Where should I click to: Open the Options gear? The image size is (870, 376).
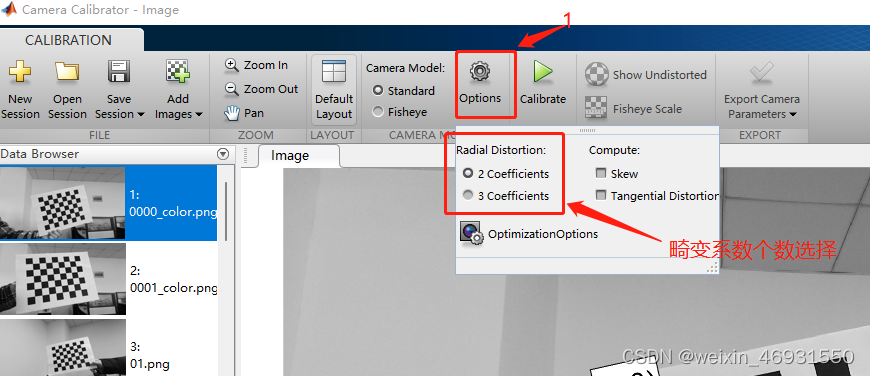pos(479,72)
